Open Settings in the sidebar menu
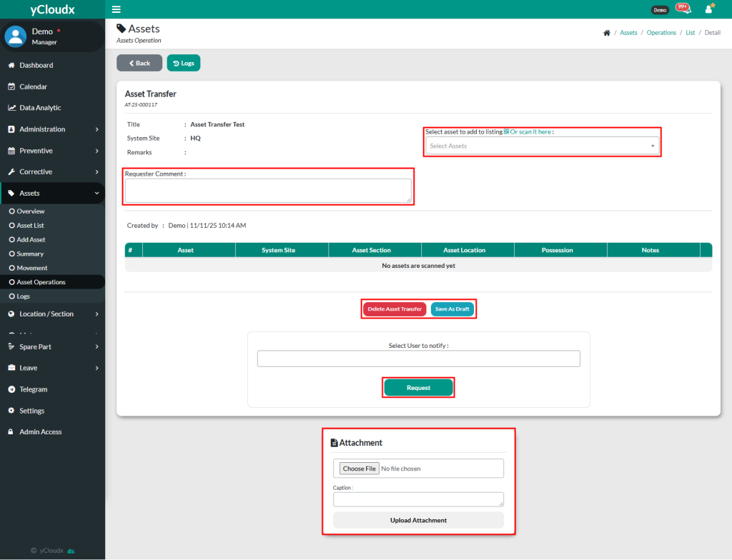The image size is (732, 560). click(31, 411)
